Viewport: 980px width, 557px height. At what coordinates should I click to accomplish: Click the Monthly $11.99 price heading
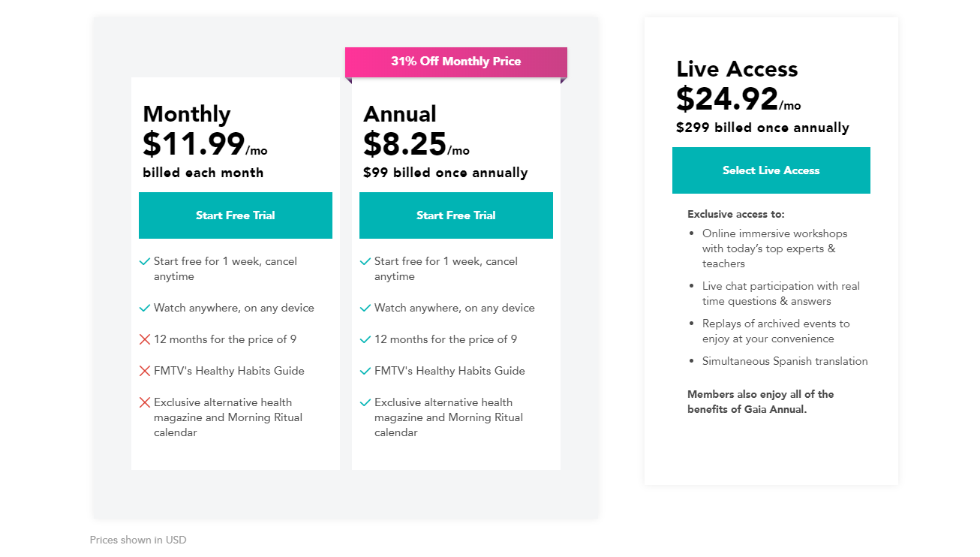(205, 144)
